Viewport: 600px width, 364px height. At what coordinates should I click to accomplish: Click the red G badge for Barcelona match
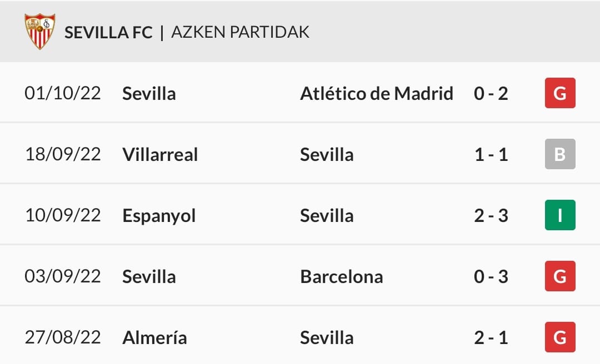pos(560,276)
